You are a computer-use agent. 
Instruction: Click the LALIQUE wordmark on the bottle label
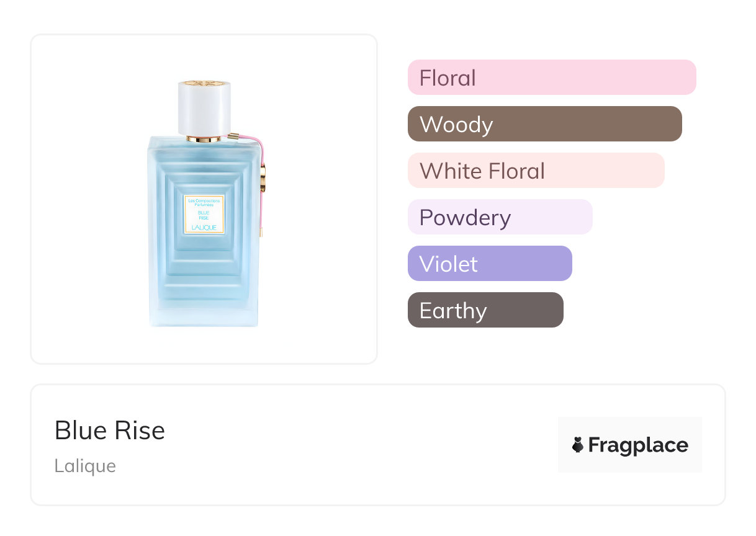coord(204,228)
